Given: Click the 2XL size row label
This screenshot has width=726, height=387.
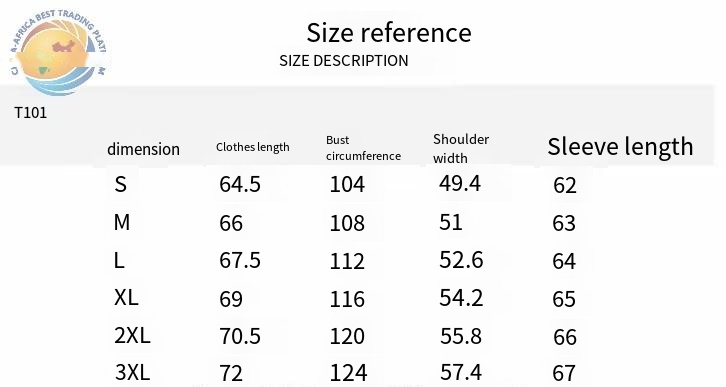Looking at the screenshot, I should (132, 335).
